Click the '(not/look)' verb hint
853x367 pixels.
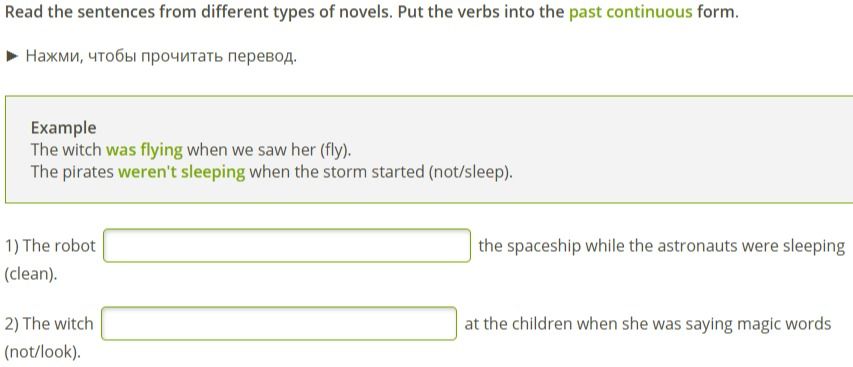[42, 352]
